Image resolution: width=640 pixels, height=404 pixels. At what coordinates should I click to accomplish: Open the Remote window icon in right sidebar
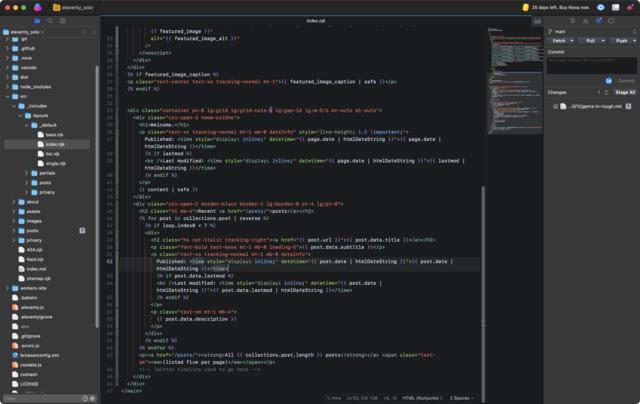click(x=611, y=20)
